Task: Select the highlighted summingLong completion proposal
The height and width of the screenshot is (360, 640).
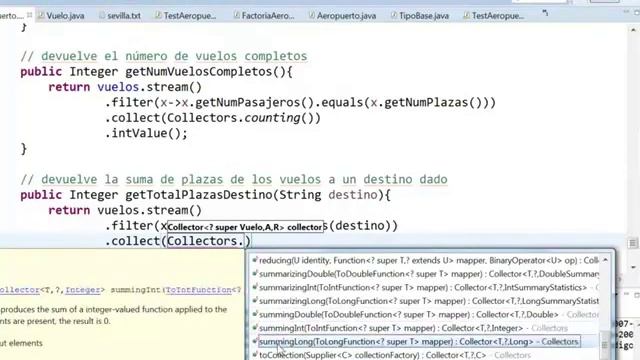Action: [x=419, y=342]
